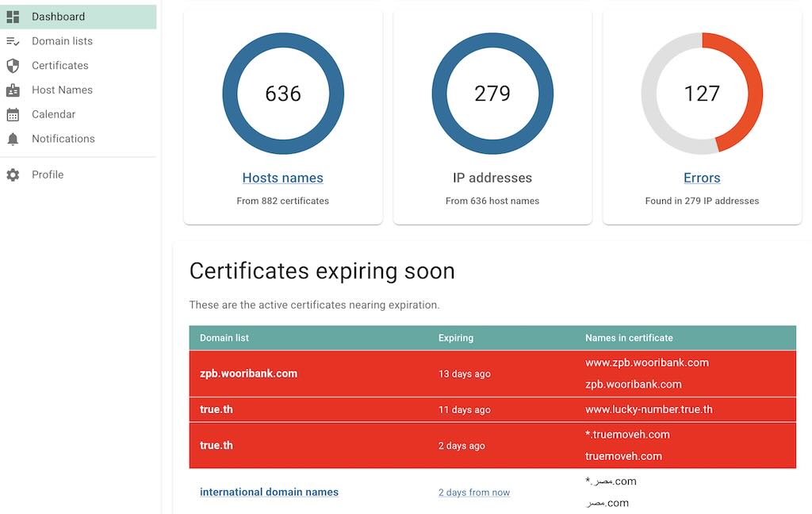Click the 279 IP addresses donut chart
Screen dimensions: 812x514
tap(492, 94)
